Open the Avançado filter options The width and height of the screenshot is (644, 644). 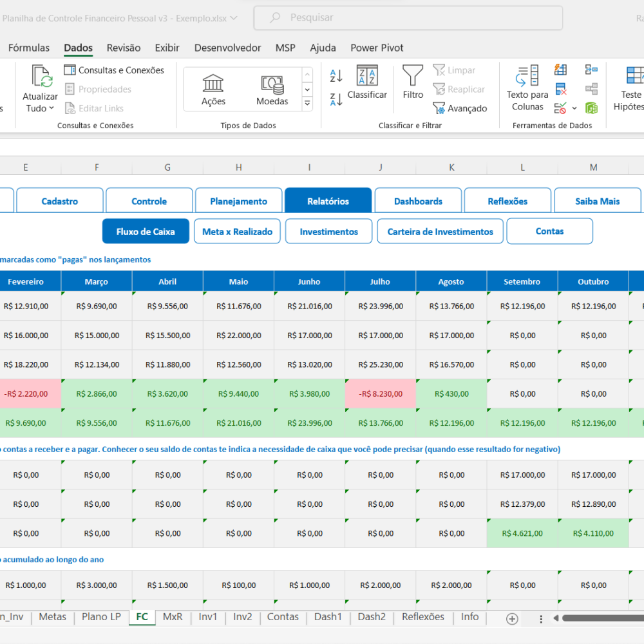[460, 108]
